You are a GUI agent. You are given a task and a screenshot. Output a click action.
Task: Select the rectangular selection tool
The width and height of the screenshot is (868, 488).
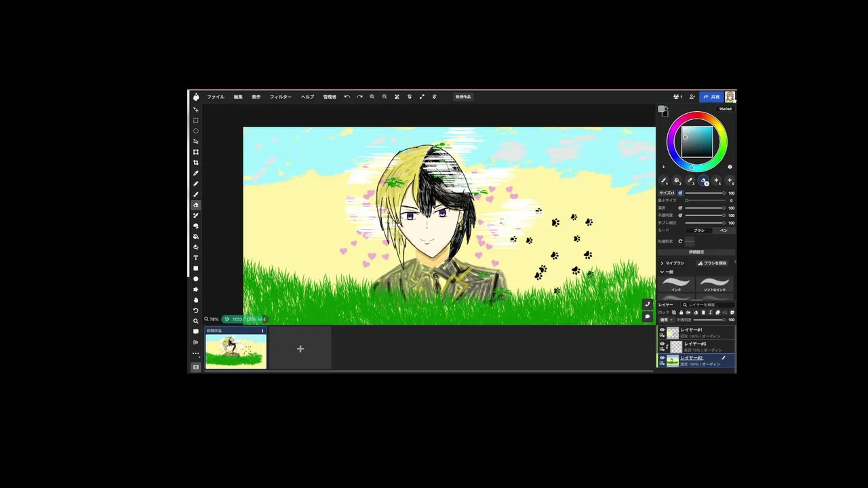coord(196,120)
